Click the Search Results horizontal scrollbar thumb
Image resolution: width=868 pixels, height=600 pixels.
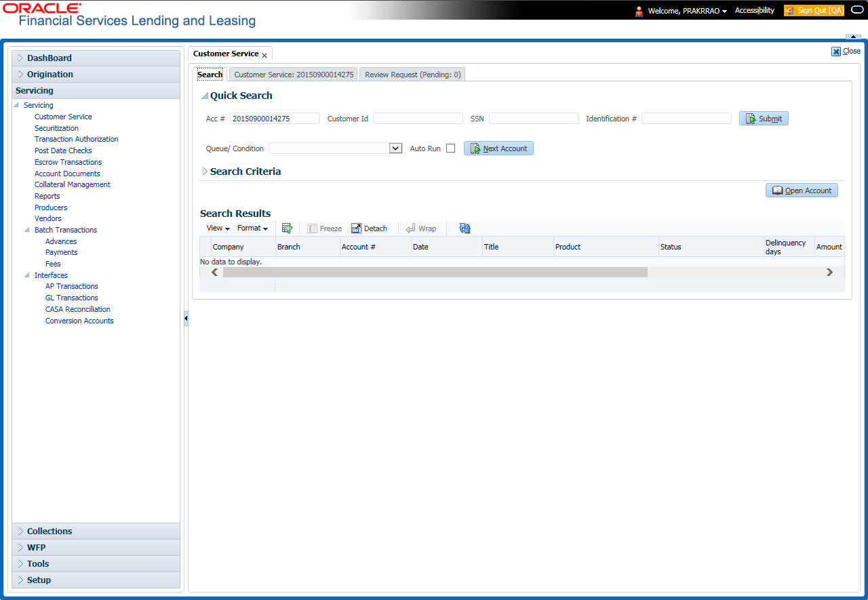tap(435, 272)
